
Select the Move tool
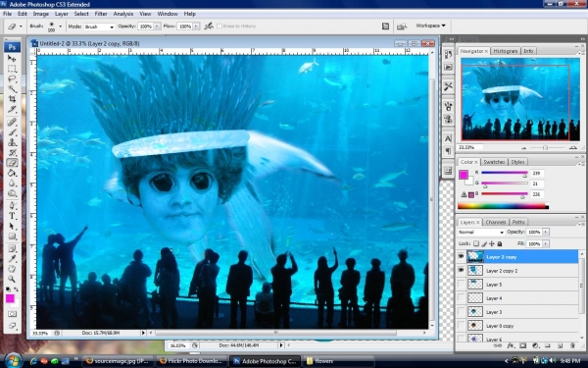[12, 59]
